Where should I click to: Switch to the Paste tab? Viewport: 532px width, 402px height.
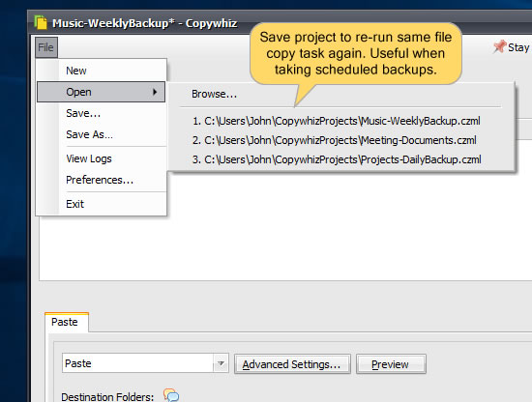point(67,322)
